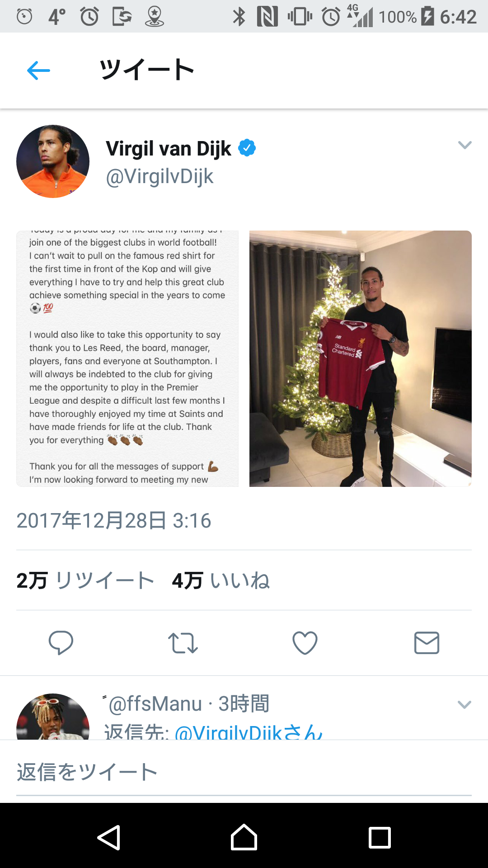488x868 pixels.
Task: Tap the blue verified badge
Action: (x=247, y=148)
